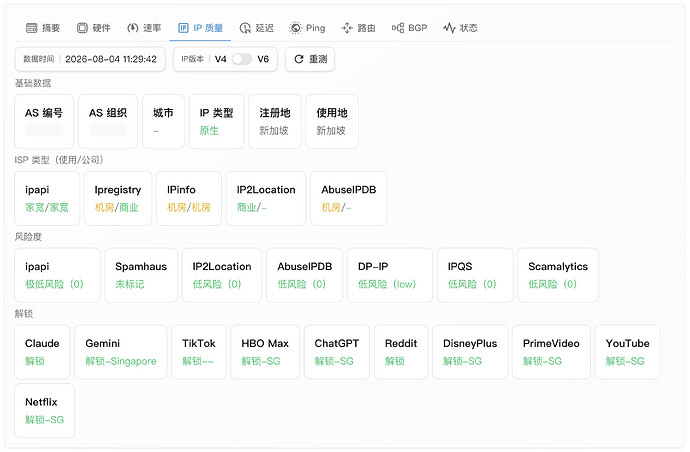Open the 速率 tab

[144, 28]
